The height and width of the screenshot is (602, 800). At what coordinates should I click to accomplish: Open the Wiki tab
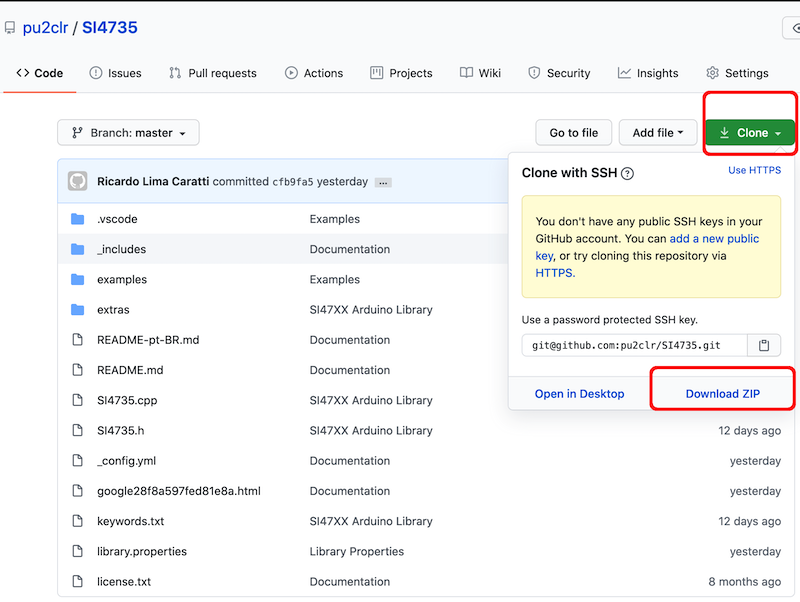(480, 73)
